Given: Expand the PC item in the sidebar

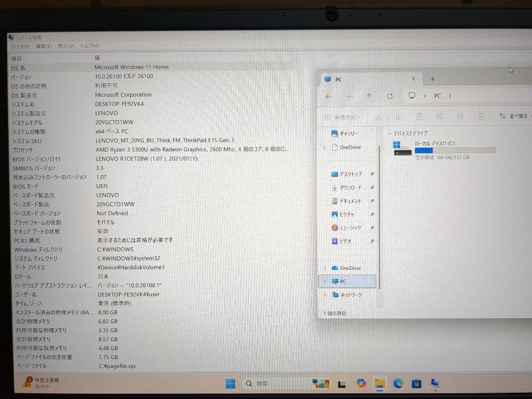Looking at the screenshot, I should pos(324,281).
